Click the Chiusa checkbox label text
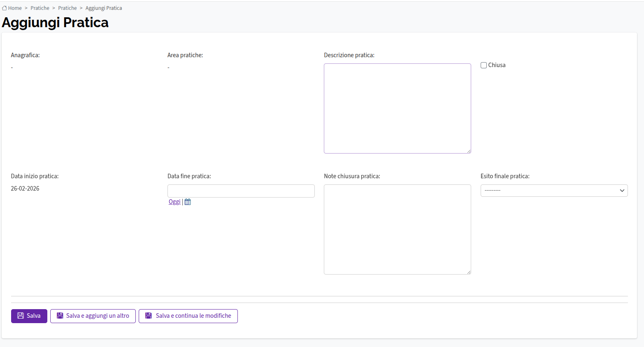 (497, 65)
